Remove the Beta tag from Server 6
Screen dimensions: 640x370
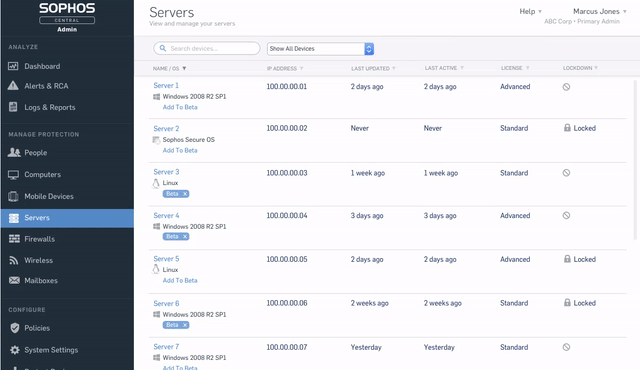coord(185,325)
